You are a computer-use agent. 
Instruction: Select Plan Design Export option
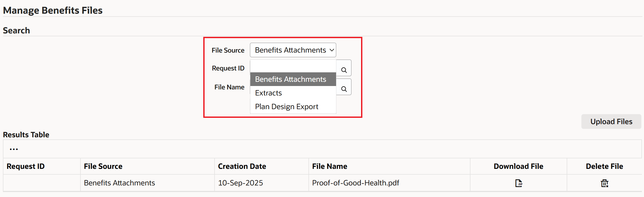(x=286, y=106)
